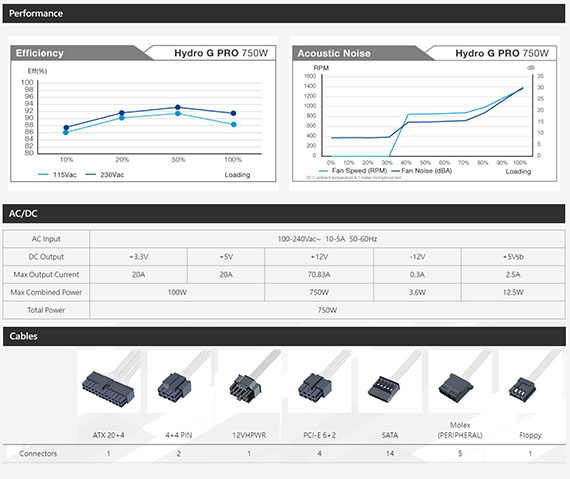Screen dimensions: 570x479
Task: Click the 230Vac data point at 50% load
Action: click(178, 107)
